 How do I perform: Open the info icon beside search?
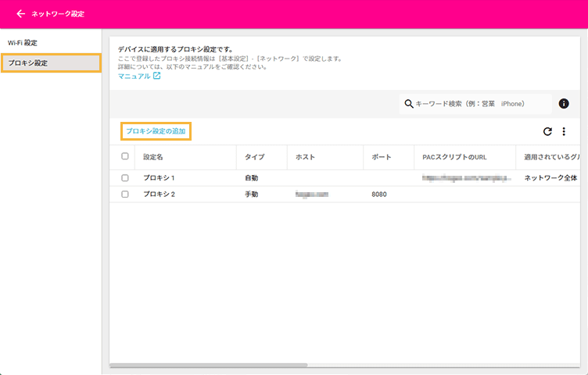click(x=564, y=103)
